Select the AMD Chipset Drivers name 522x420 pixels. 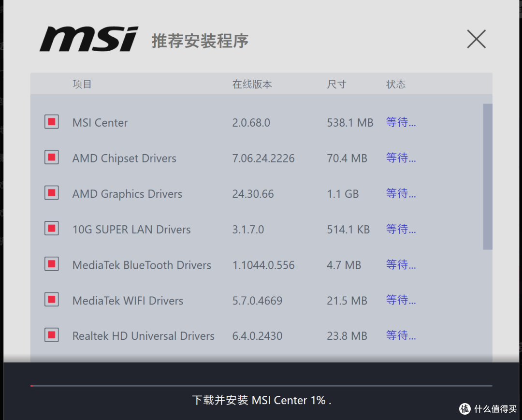click(x=124, y=159)
